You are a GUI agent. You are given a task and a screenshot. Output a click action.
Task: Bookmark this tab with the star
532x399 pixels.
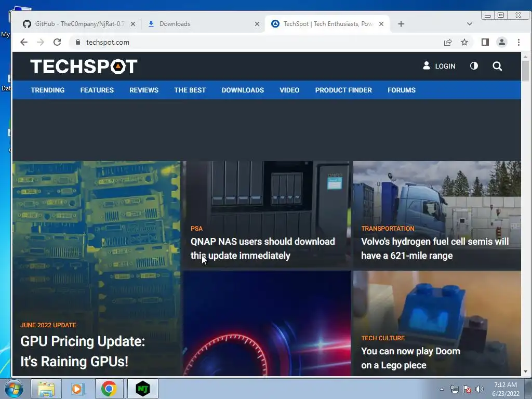[x=464, y=42]
